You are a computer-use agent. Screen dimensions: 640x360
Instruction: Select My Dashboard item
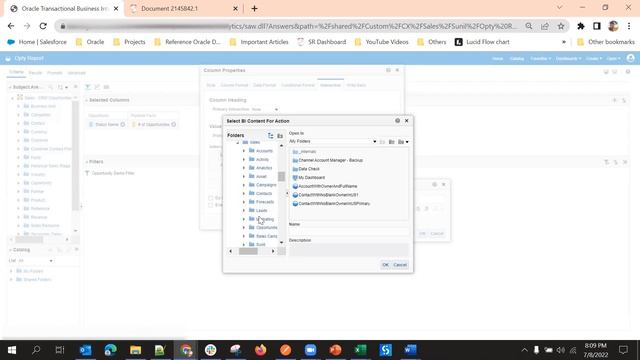coord(309,178)
